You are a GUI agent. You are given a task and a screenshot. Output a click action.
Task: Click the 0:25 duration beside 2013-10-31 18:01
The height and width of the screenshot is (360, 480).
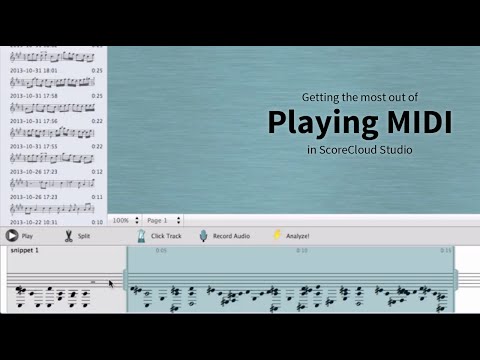point(97,71)
